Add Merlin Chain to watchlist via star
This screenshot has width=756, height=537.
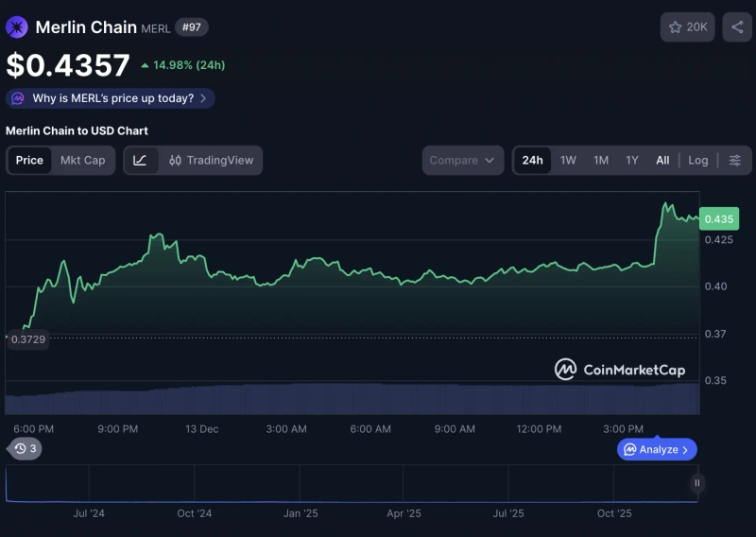coord(688,27)
